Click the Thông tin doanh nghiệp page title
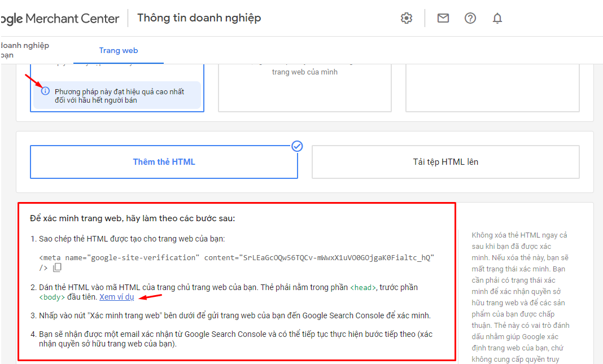Image resolution: width=603 pixels, height=364 pixels. tap(199, 17)
